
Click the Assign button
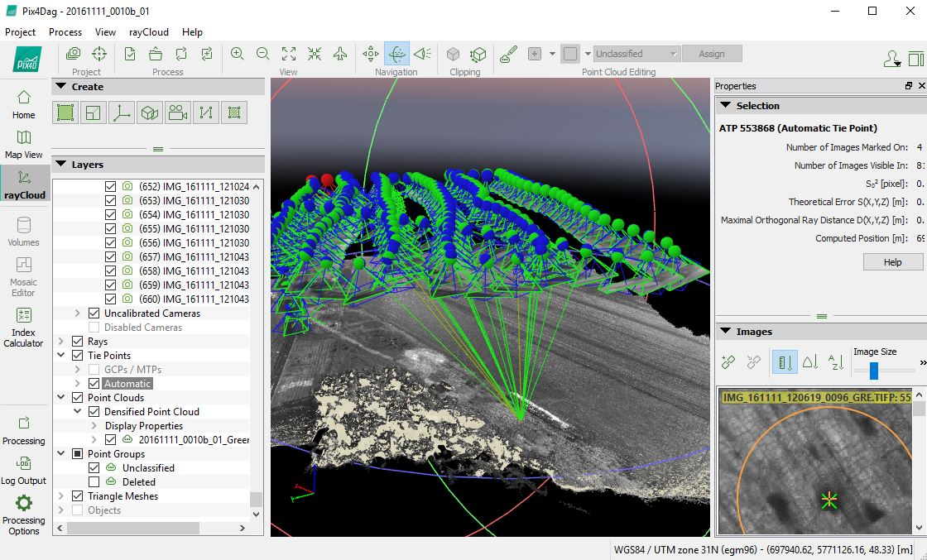pyautogui.click(x=712, y=54)
